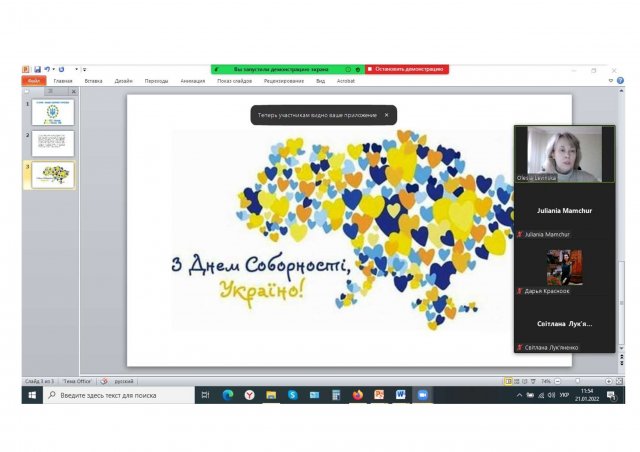Open the Firefox icon in taskbar
The width and height of the screenshot is (640, 452).
pyautogui.click(x=357, y=395)
